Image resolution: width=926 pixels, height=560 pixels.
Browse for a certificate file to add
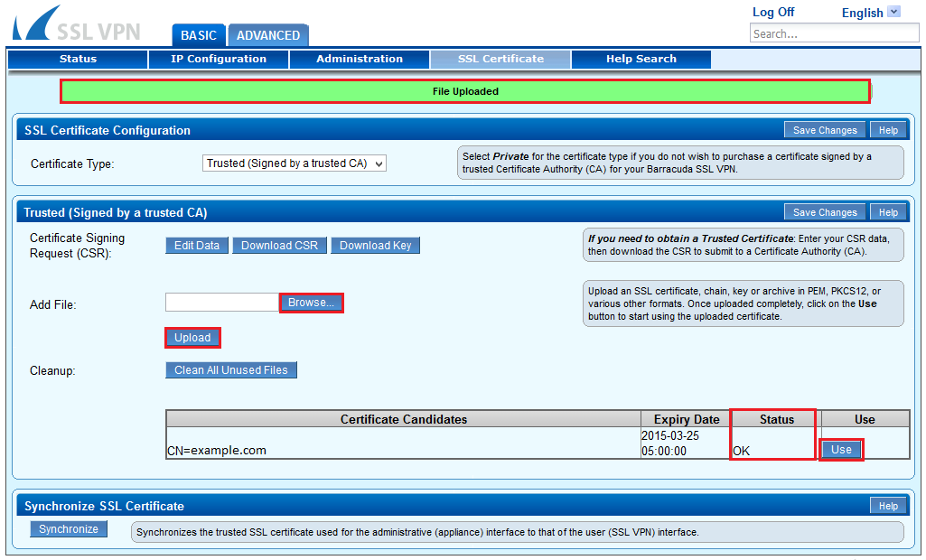pyautogui.click(x=311, y=303)
